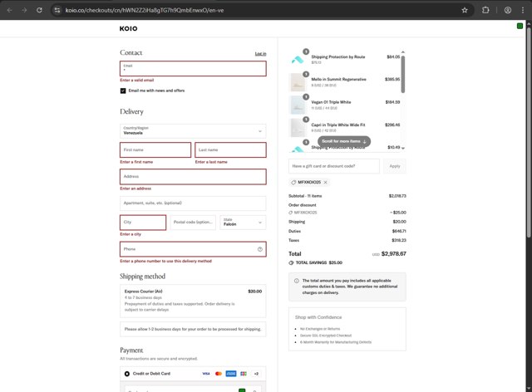Click the Shop with Confidence heading
The width and height of the screenshot is (532, 392).
click(318, 317)
